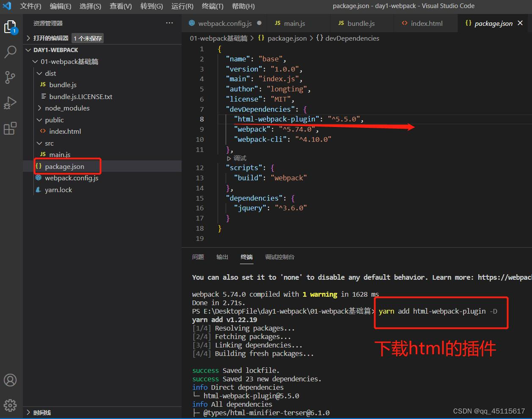Click the "jquery" key in the editor

250,208
